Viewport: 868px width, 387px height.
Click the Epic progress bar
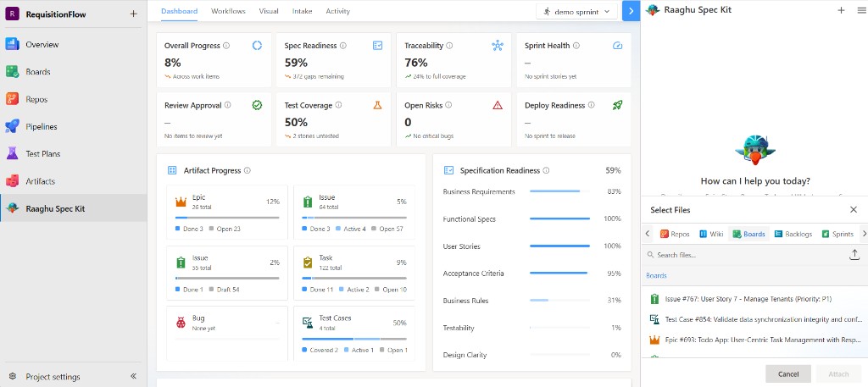pyautogui.click(x=227, y=218)
